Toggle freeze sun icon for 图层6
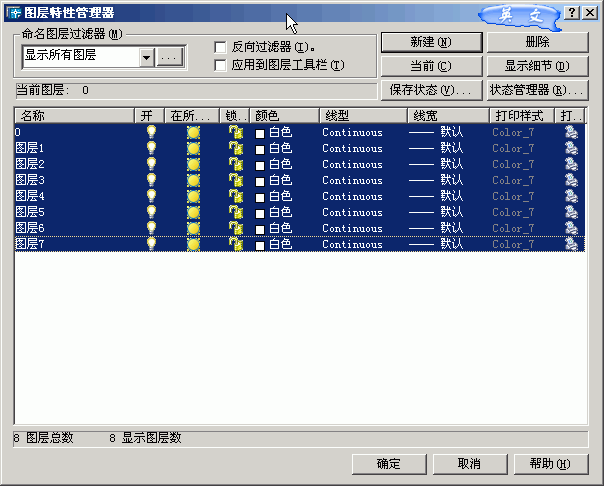Screen dimensions: 604x486 coord(193,228)
